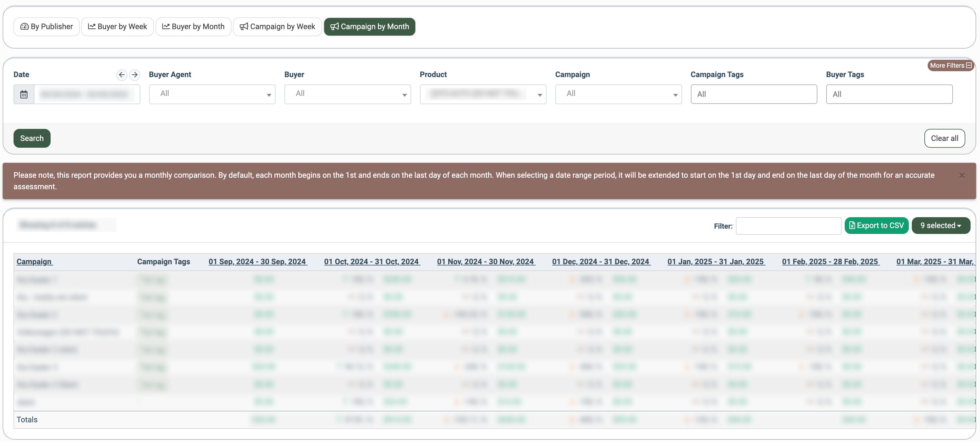Export the table to CSV

point(876,225)
